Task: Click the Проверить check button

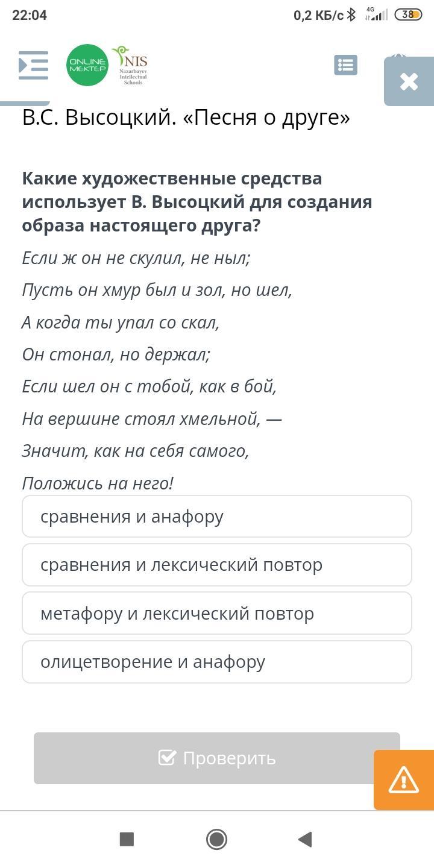Action: click(217, 758)
